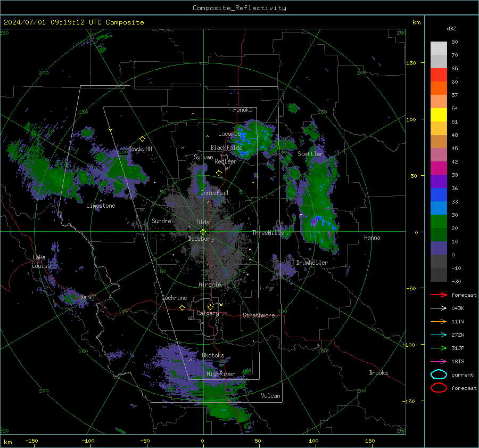Click the white 04DK arrow legend entry

tap(439, 308)
